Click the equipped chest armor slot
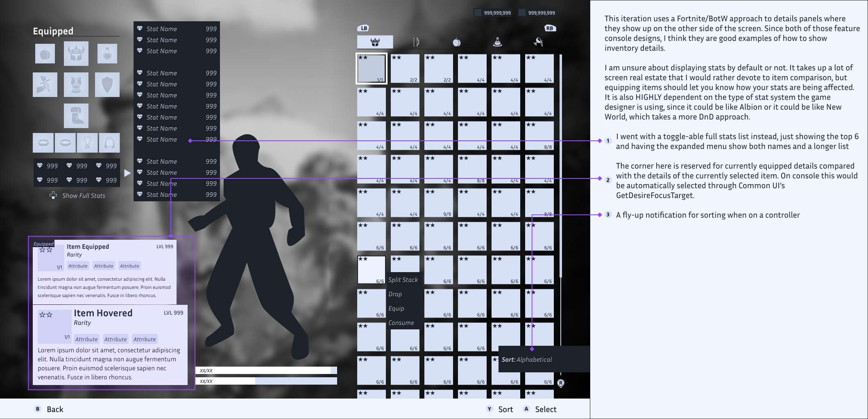 (x=76, y=85)
